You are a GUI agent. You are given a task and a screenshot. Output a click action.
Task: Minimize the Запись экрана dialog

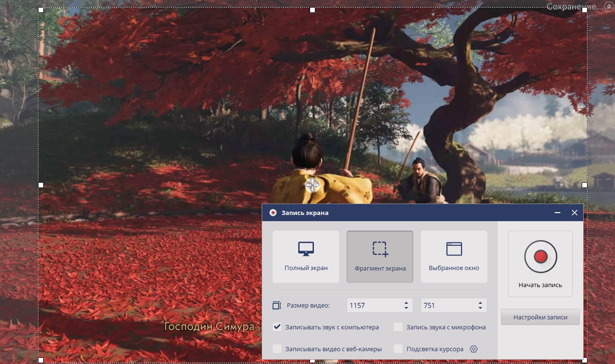click(x=558, y=213)
